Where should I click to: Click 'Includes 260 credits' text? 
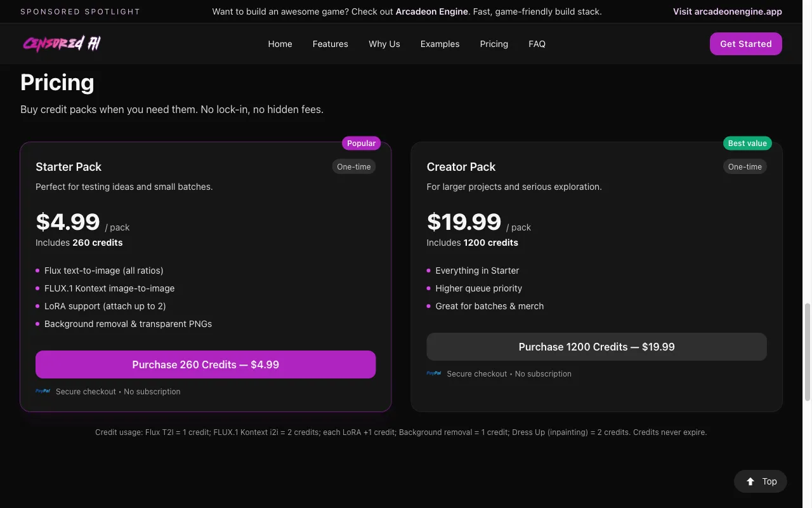[x=79, y=243]
